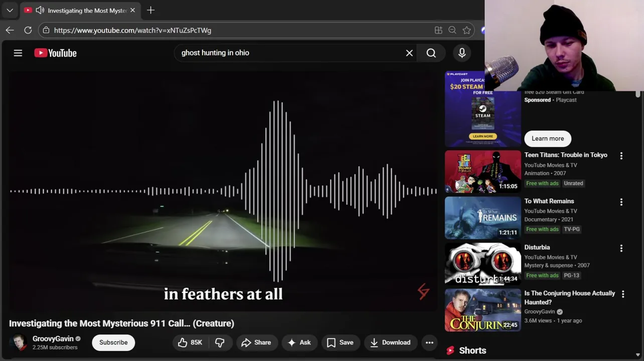Screen dimensions: 644x361
Task: Click Learn more on Playcast ad
Action: pyautogui.click(x=548, y=138)
